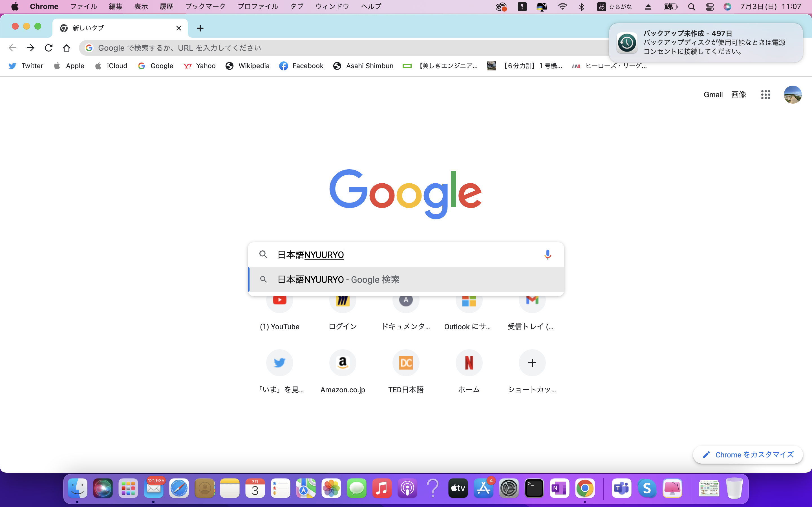The width and height of the screenshot is (812, 507).
Task: Open a new tab with plus icon
Action: 200,28
